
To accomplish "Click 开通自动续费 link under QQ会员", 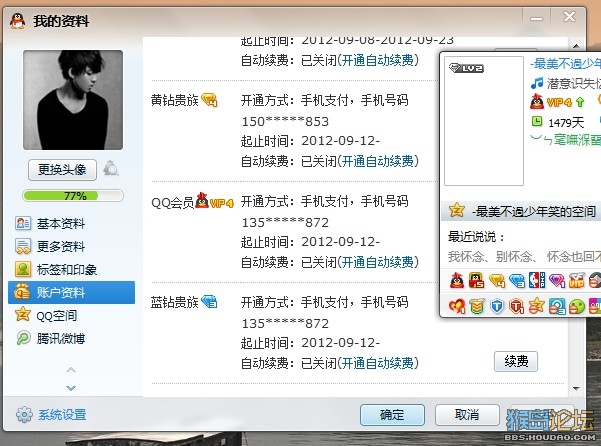I will coord(378,262).
